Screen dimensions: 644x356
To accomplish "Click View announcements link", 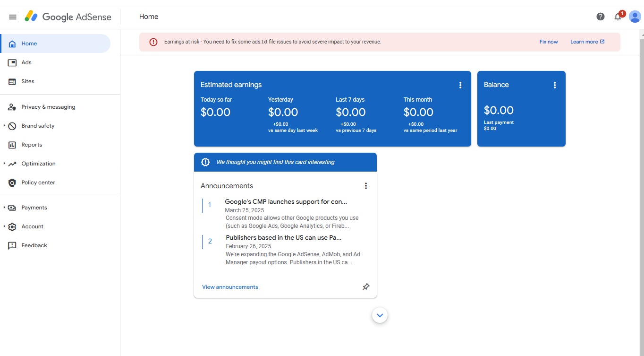I will coord(230,287).
